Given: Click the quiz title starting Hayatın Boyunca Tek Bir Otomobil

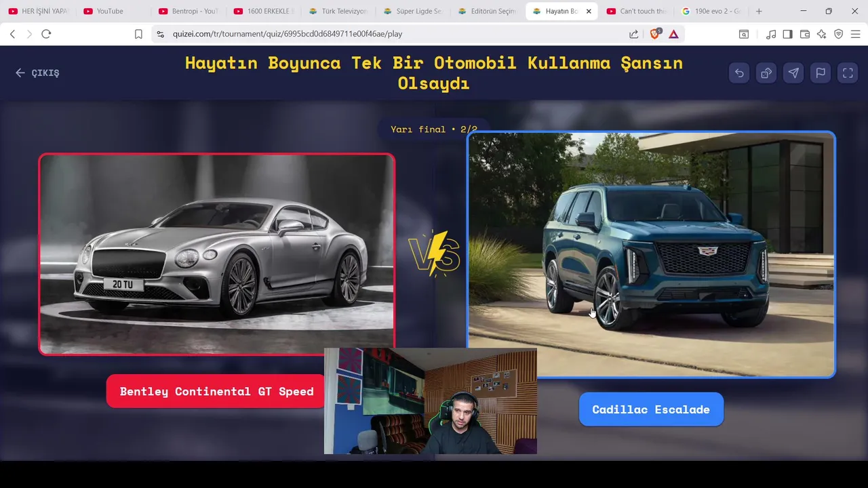Looking at the screenshot, I should [434, 73].
